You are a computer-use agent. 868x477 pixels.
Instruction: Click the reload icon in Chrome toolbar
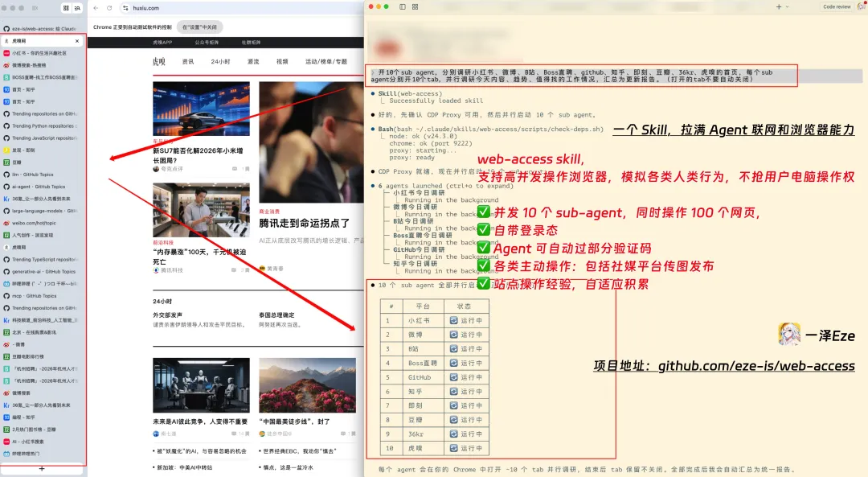pyautogui.click(x=109, y=7)
